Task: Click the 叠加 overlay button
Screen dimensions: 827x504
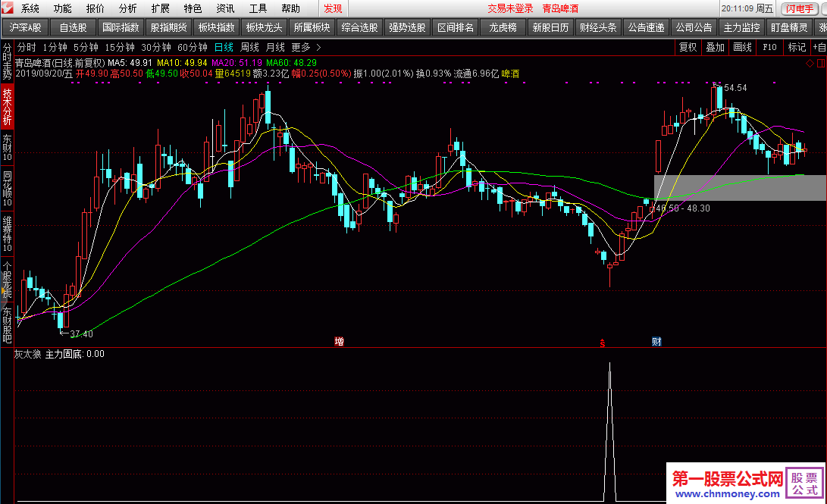Action: 715,48
